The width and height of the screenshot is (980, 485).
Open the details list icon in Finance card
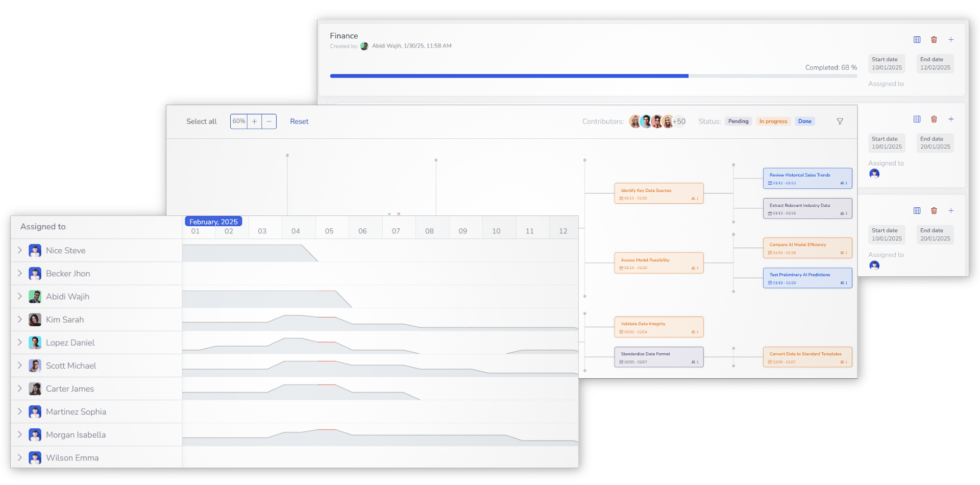tap(917, 40)
